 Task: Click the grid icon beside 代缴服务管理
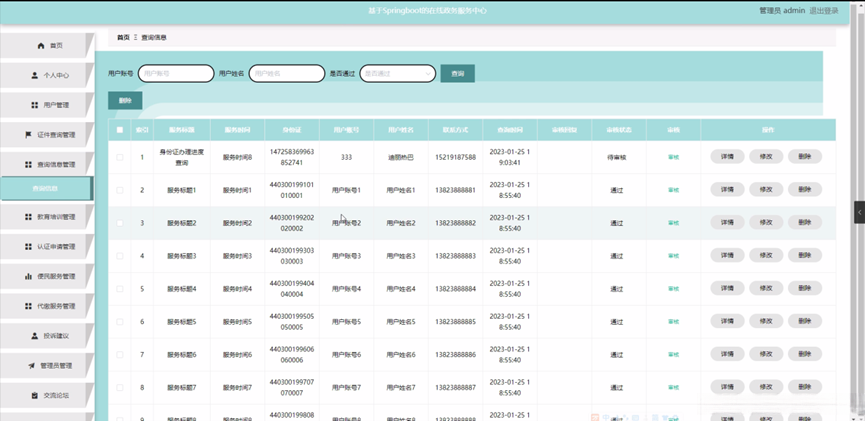point(29,306)
